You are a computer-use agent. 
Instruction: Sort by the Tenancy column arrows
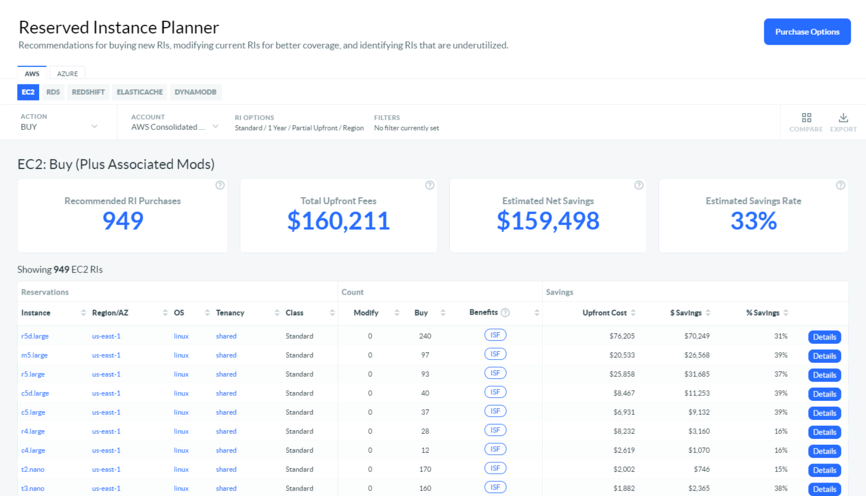(277, 313)
